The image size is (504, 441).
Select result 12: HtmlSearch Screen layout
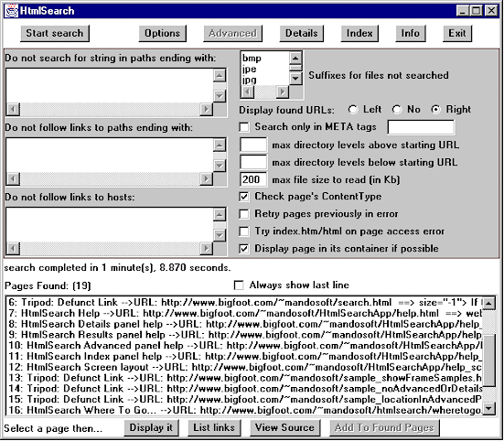coord(244,367)
